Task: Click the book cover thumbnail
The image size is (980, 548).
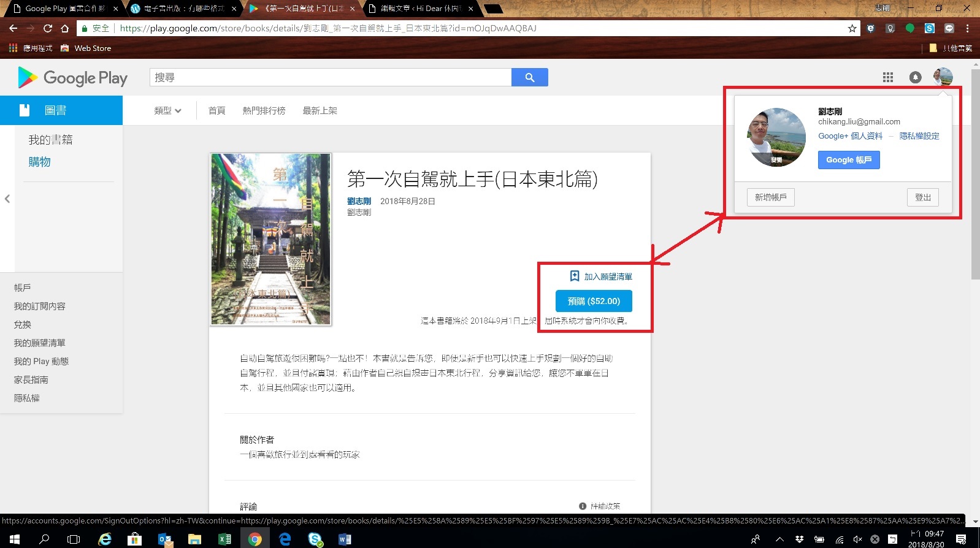Action: point(270,239)
